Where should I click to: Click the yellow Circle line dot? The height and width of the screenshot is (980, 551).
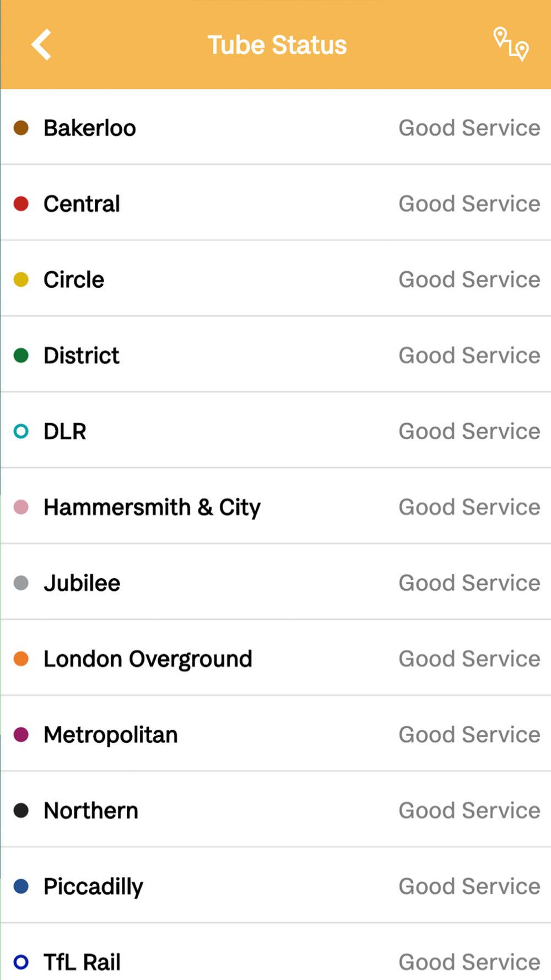coord(21,279)
